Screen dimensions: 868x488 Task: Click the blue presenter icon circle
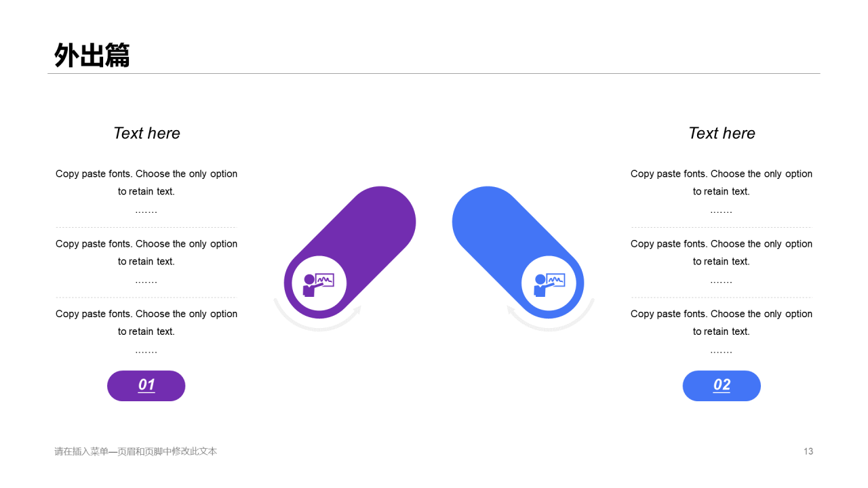tap(549, 283)
